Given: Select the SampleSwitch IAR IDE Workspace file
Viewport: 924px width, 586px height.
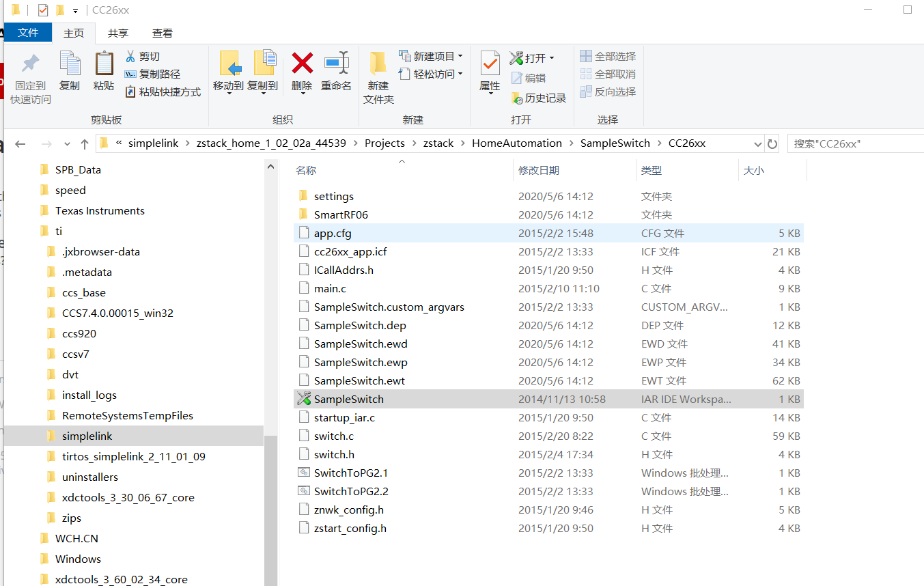Looking at the screenshot, I should click(548, 399).
